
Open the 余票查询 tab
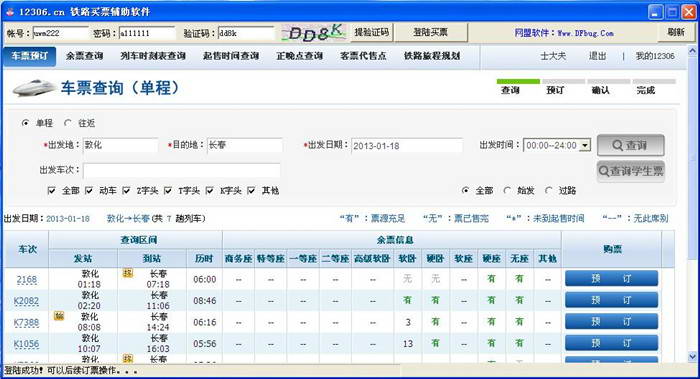[x=84, y=56]
